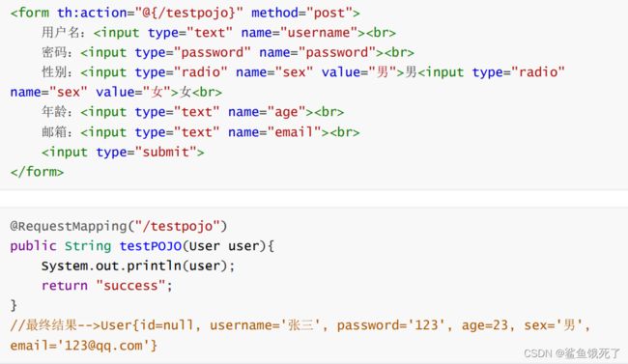Click the method="post" attribute
This screenshot has width=628, height=364.
click(301, 13)
